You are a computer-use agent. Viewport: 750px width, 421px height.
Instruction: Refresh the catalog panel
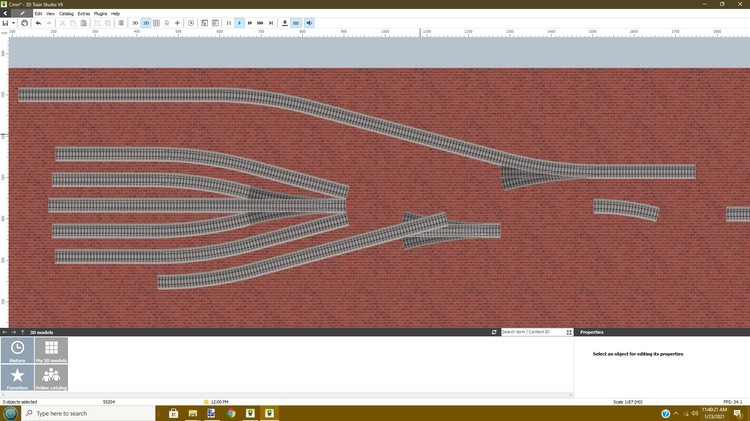[x=494, y=332]
